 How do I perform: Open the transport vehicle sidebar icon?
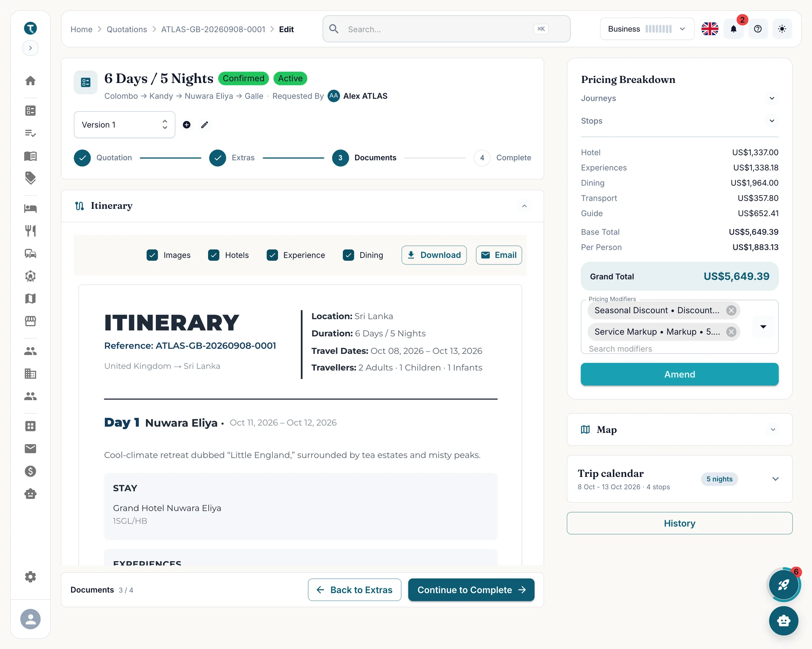[30, 253]
